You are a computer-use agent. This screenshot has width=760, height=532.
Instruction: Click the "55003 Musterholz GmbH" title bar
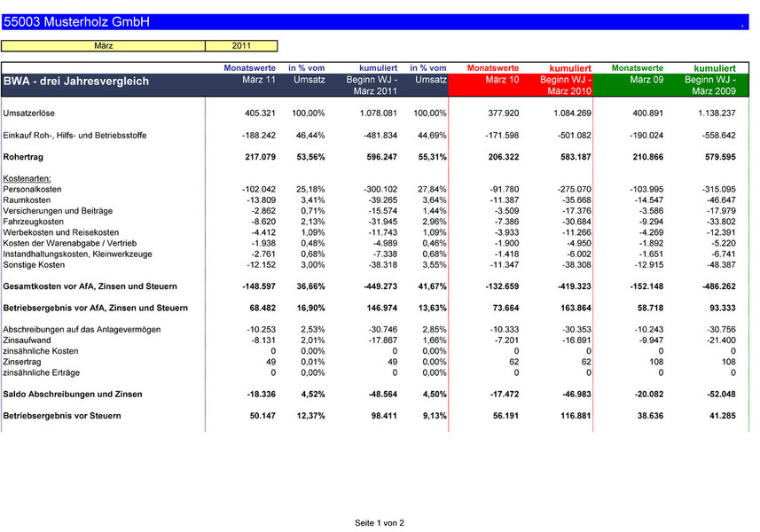[x=375, y=22]
